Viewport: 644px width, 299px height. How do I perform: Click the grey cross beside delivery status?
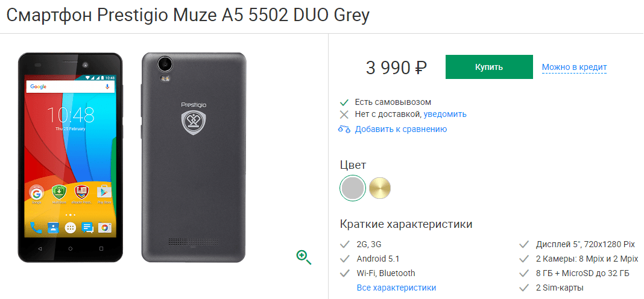tap(344, 114)
